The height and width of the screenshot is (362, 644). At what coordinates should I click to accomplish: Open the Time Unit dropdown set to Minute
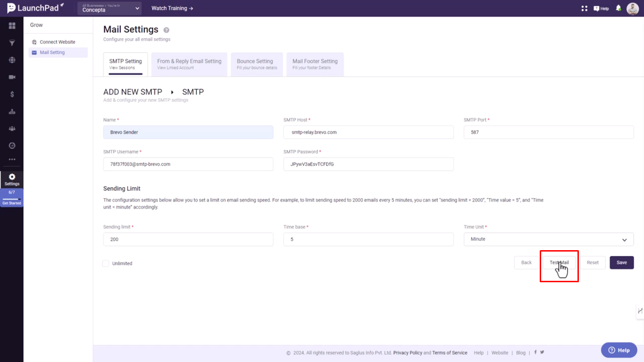click(548, 239)
